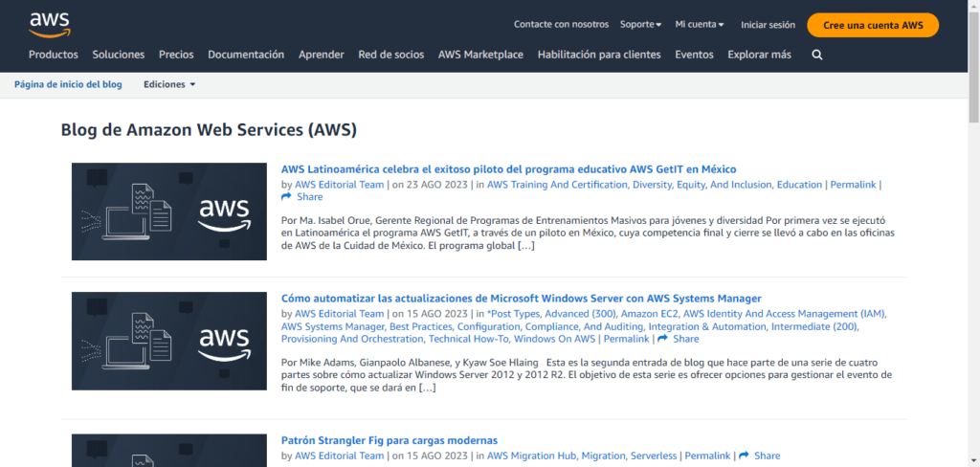Open *Post Types category link
Screen dimensions: 980x467
coord(515,314)
